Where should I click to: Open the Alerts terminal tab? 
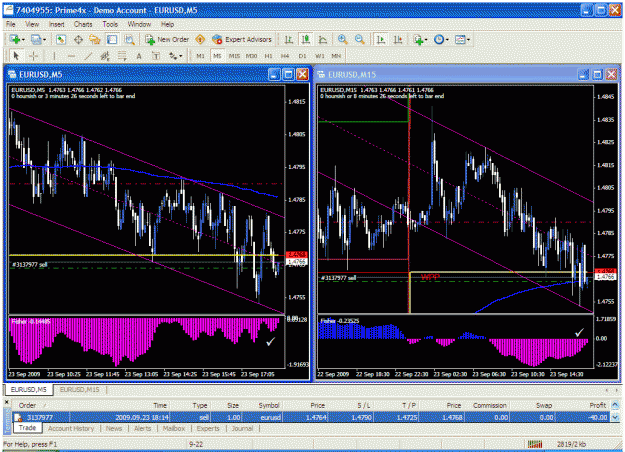pyautogui.click(x=142, y=428)
